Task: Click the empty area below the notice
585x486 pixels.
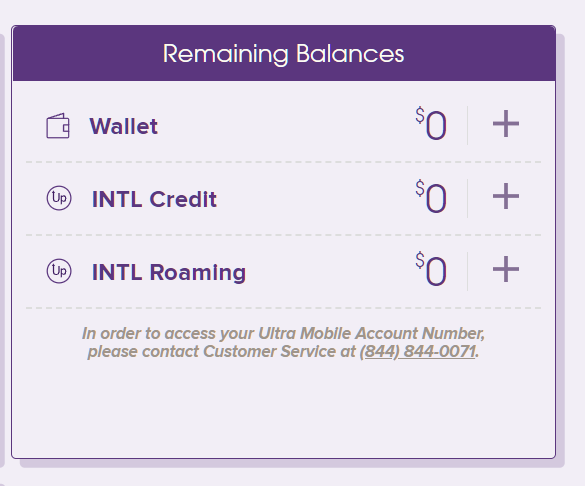Action: point(284,410)
